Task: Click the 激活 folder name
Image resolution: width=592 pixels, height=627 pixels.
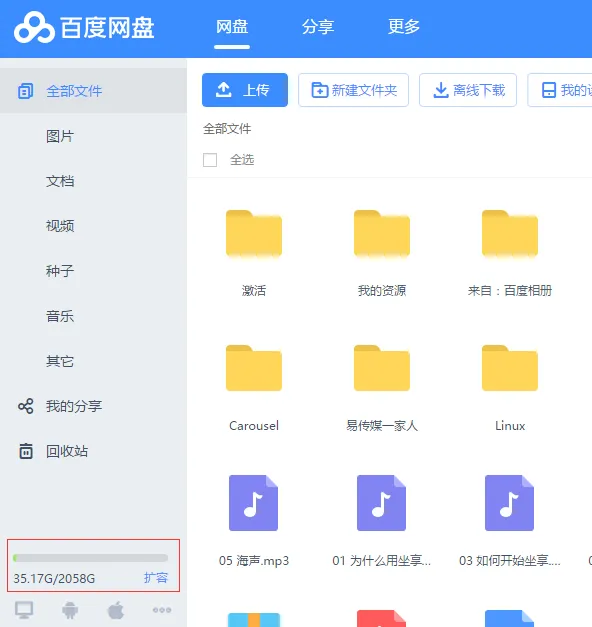Action: [254, 290]
